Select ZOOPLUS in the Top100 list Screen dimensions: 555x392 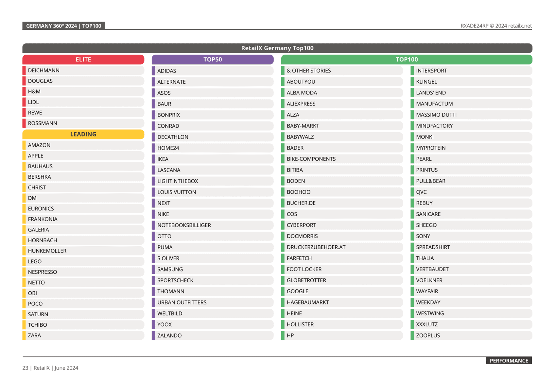471,335
